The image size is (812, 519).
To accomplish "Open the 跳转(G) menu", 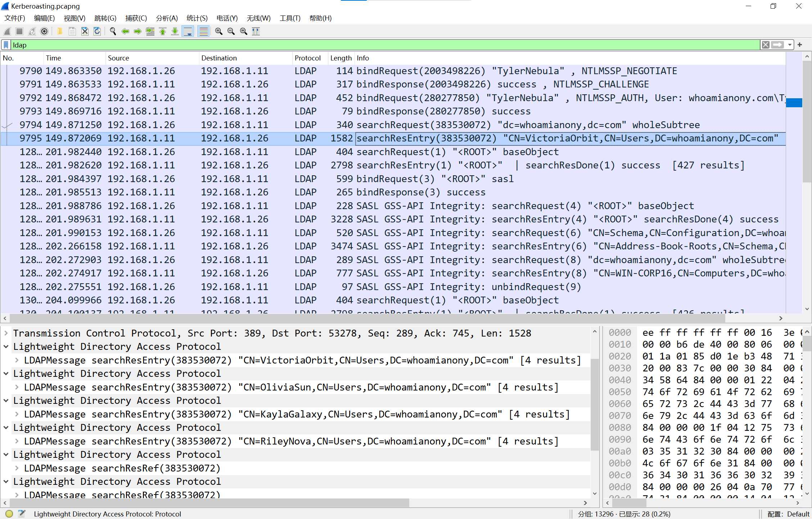I will point(105,18).
